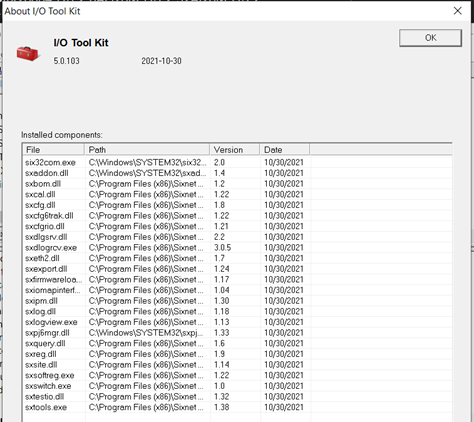Image resolution: width=474 pixels, height=422 pixels.
Task: Select the sxiomapinterf... file entry
Action: [53, 290]
